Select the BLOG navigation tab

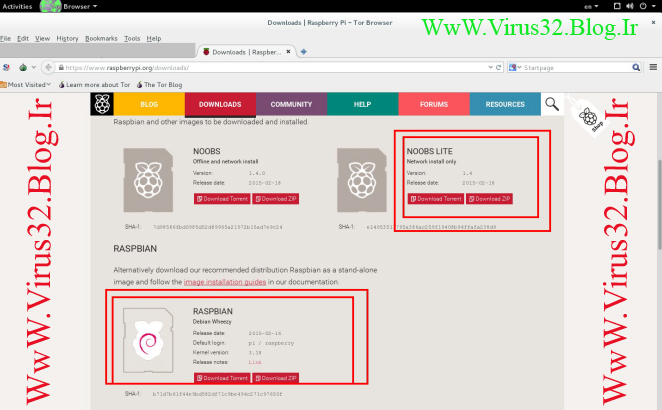point(149,104)
